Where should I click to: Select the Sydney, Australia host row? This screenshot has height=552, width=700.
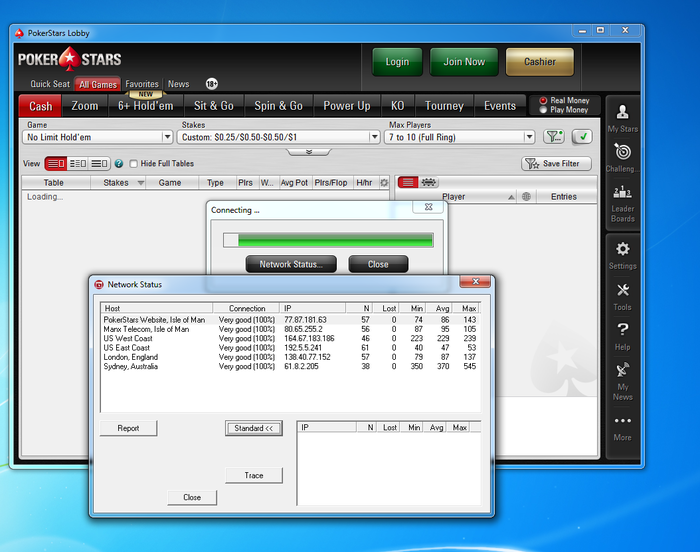[x=290, y=366]
